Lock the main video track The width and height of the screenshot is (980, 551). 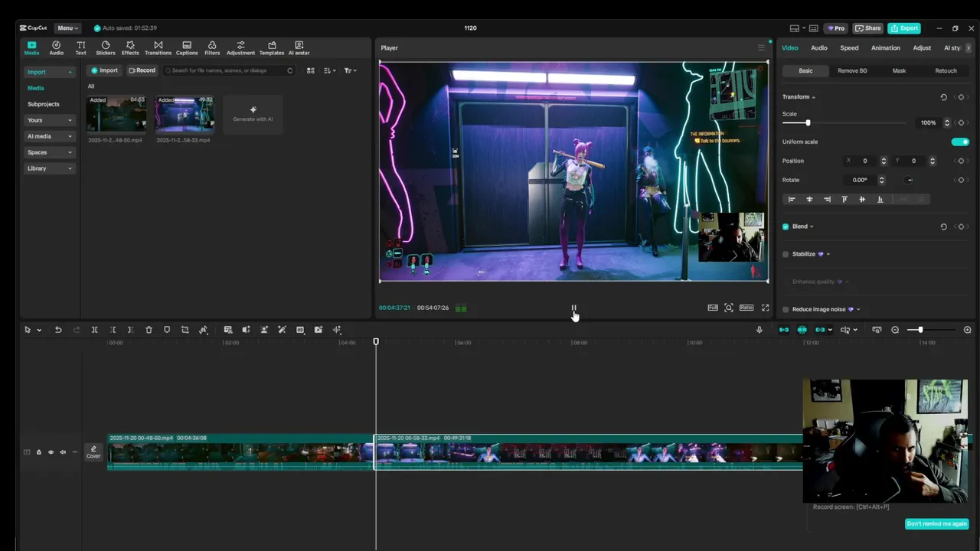click(x=39, y=452)
